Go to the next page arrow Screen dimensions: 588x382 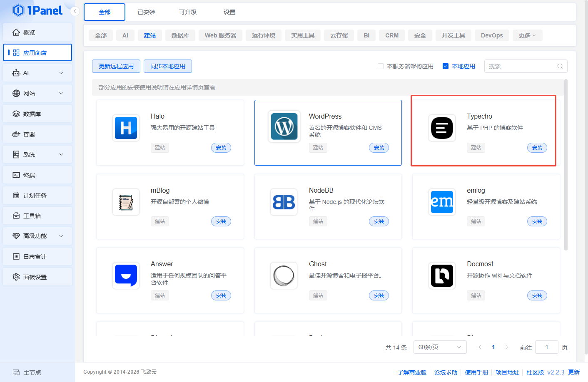tap(507, 347)
